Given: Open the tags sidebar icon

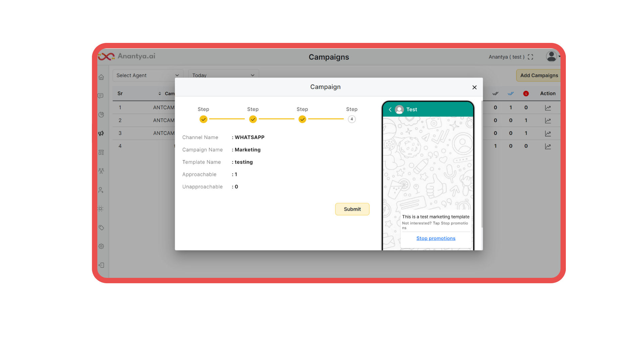Looking at the screenshot, I should pyautogui.click(x=101, y=228).
